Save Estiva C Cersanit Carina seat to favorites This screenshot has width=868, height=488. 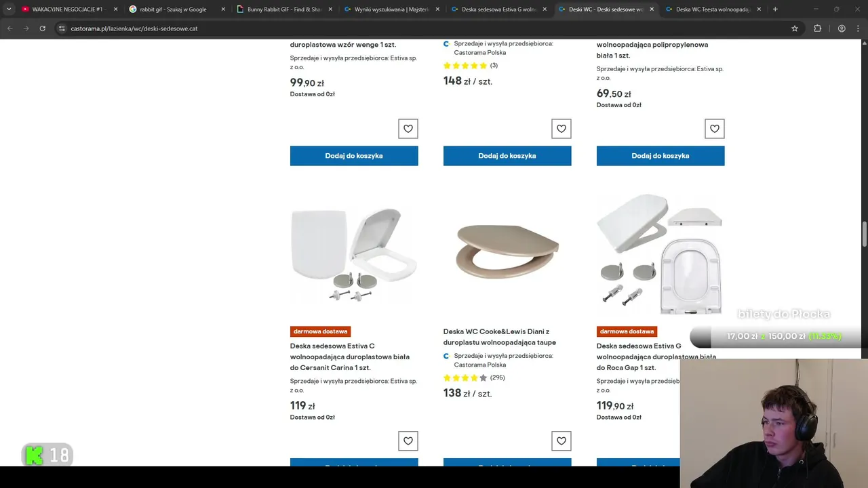(408, 441)
